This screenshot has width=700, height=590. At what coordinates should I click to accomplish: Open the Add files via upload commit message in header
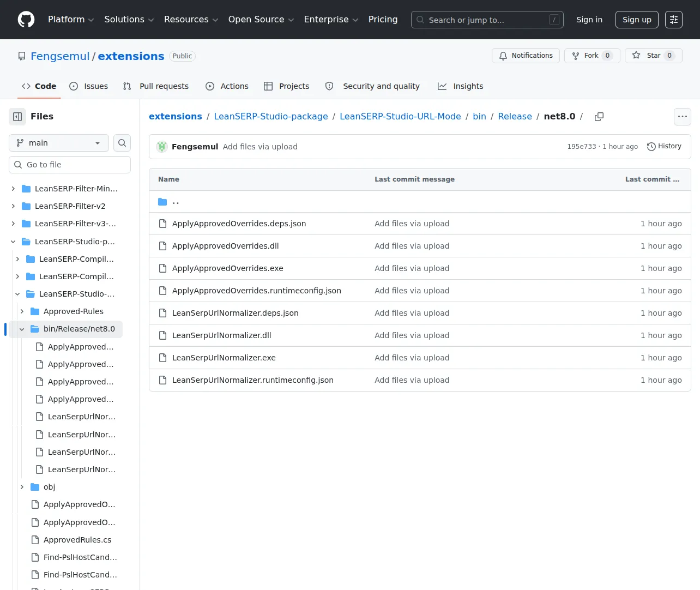(x=260, y=147)
